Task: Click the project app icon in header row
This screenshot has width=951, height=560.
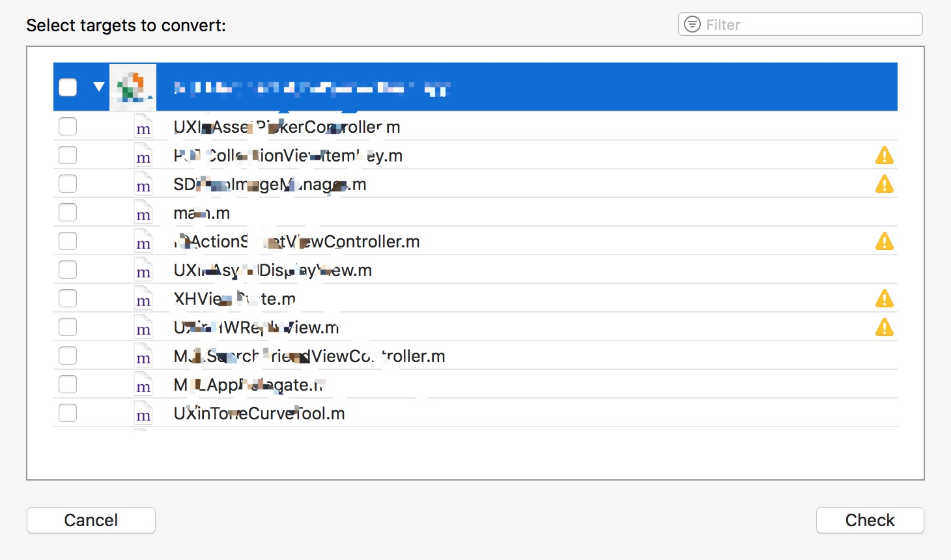Action: [133, 87]
